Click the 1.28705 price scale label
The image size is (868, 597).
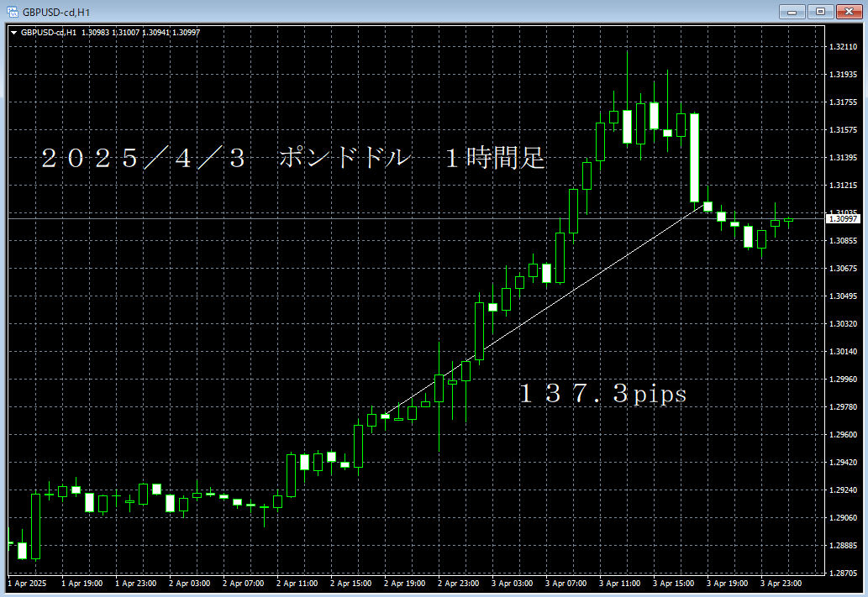point(843,573)
